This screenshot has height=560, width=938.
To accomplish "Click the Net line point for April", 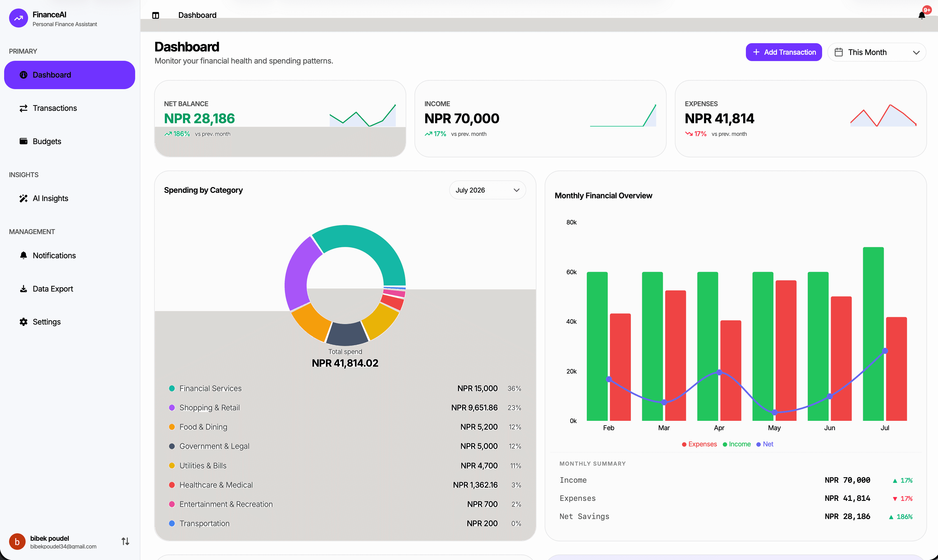I will click(719, 372).
